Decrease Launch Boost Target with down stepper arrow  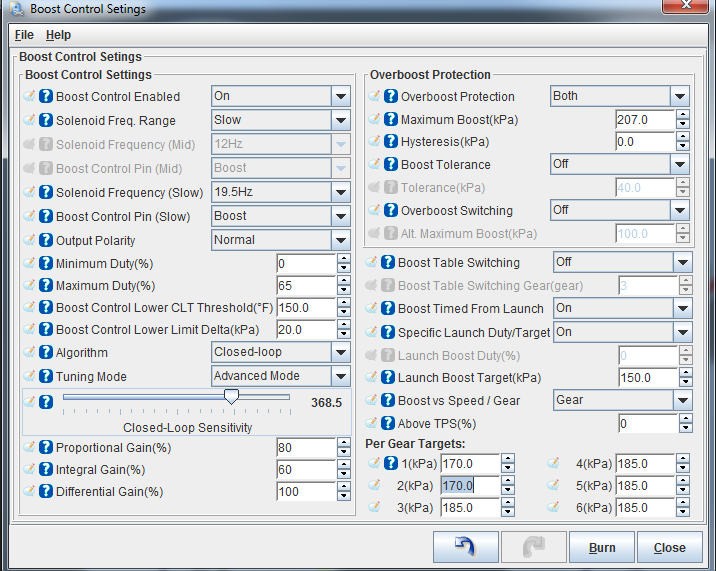click(x=685, y=382)
